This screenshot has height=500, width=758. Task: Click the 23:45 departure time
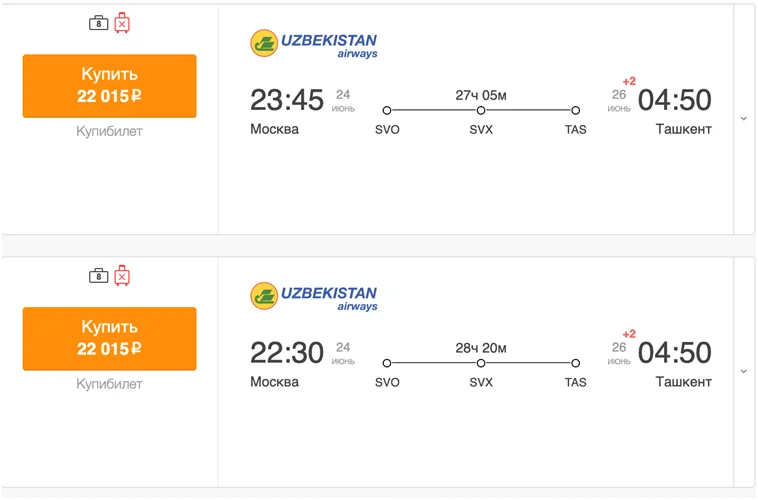coord(287,100)
